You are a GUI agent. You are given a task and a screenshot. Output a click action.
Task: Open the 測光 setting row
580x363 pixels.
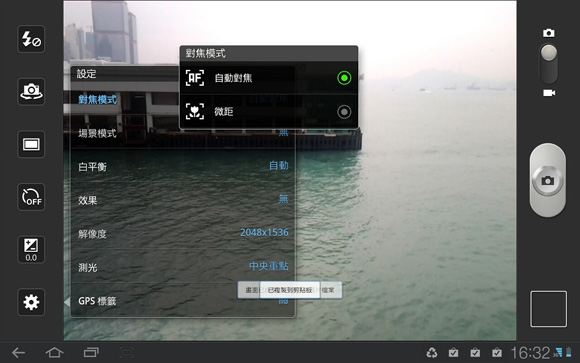click(183, 267)
